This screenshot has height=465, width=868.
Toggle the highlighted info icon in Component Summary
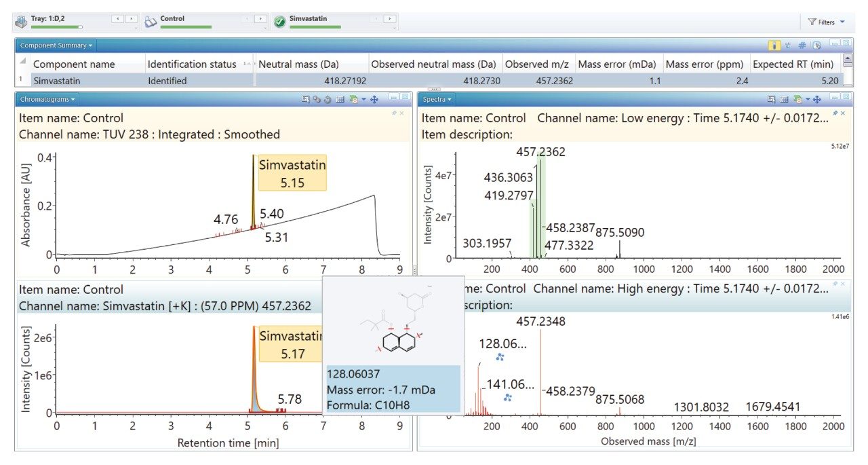tap(774, 45)
